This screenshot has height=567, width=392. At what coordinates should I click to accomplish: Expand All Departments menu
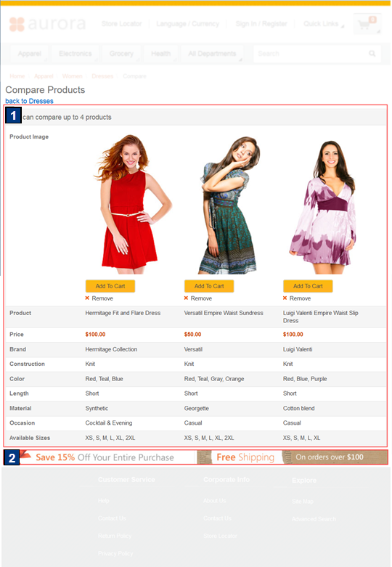(212, 54)
